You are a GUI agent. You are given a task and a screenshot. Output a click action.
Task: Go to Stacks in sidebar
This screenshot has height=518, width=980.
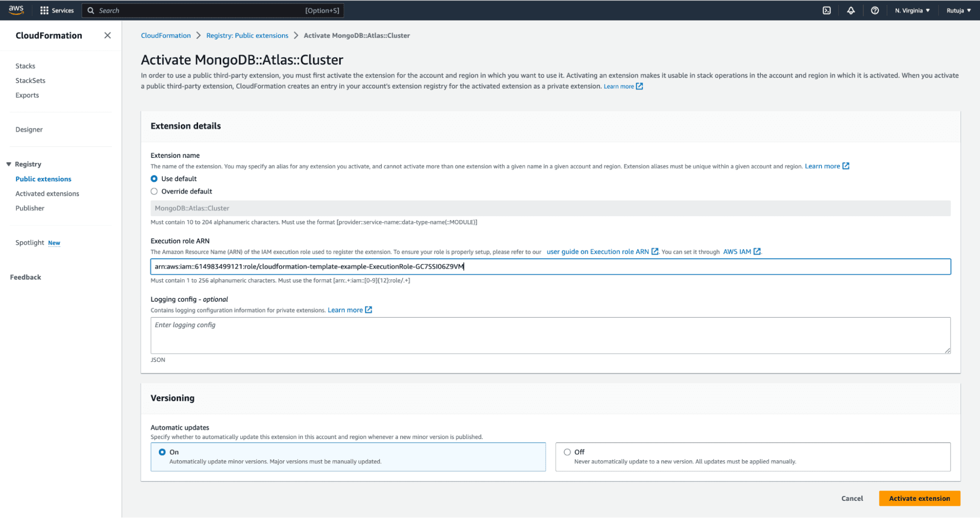point(25,66)
